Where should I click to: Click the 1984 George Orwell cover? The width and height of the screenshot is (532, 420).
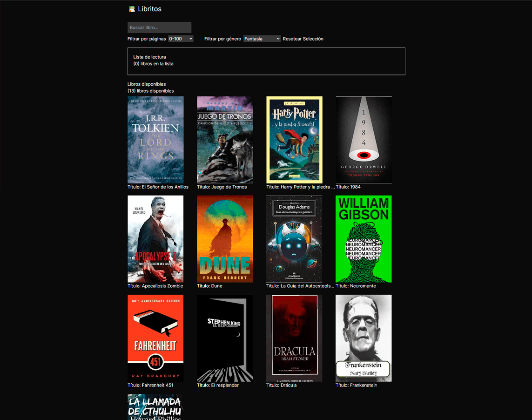[364, 139]
